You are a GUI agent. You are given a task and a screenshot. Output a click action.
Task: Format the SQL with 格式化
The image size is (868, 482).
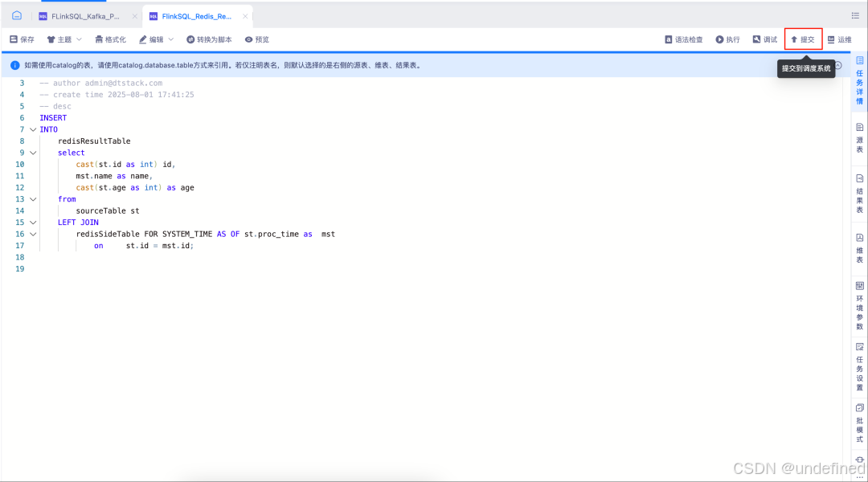coord(111,39)
